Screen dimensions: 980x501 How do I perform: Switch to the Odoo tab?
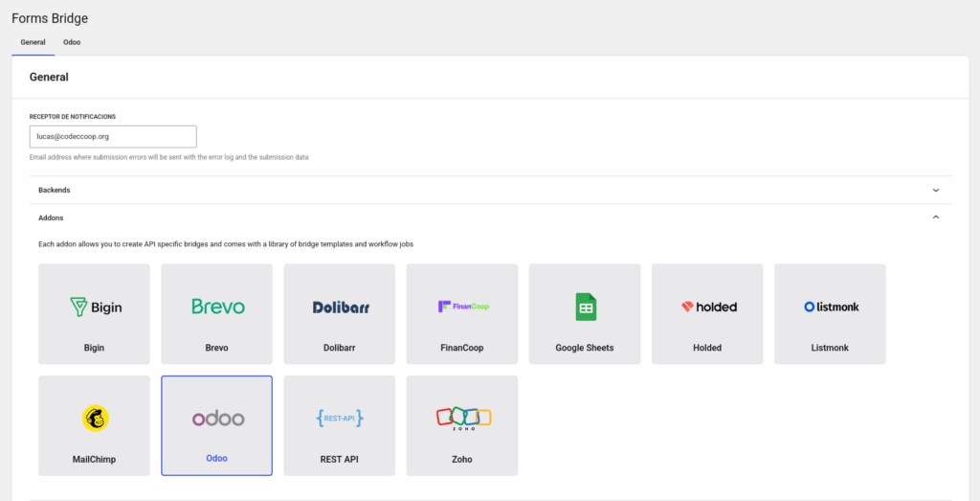click(72, 42)
